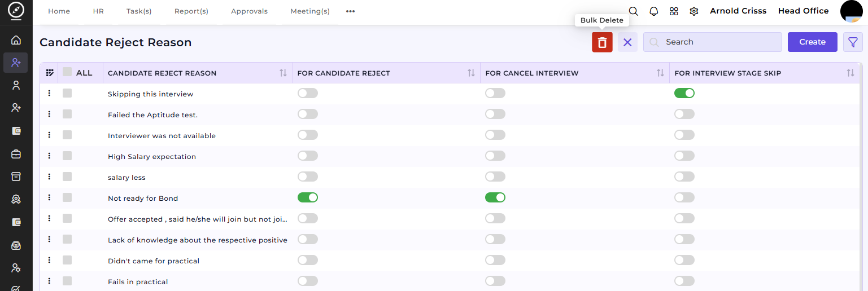Screen dimensions: 868x291
Task: Expand more navigation items ellipsis
Action: (350, 11)
